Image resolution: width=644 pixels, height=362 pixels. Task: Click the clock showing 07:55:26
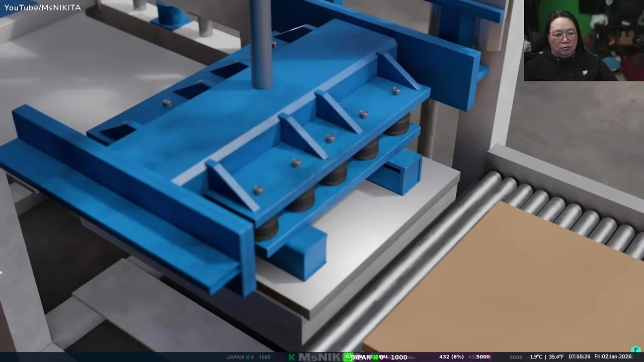[579, 357]
